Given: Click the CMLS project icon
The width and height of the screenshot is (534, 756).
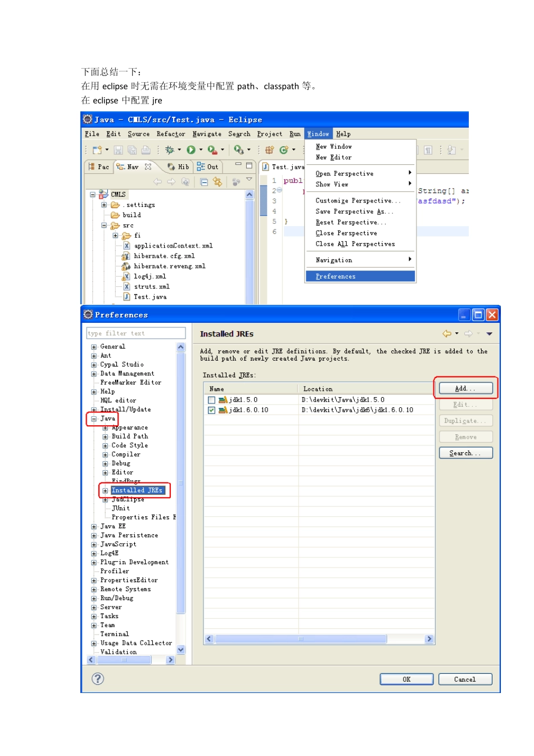Looking at the screenshot, I should [103, 194].
